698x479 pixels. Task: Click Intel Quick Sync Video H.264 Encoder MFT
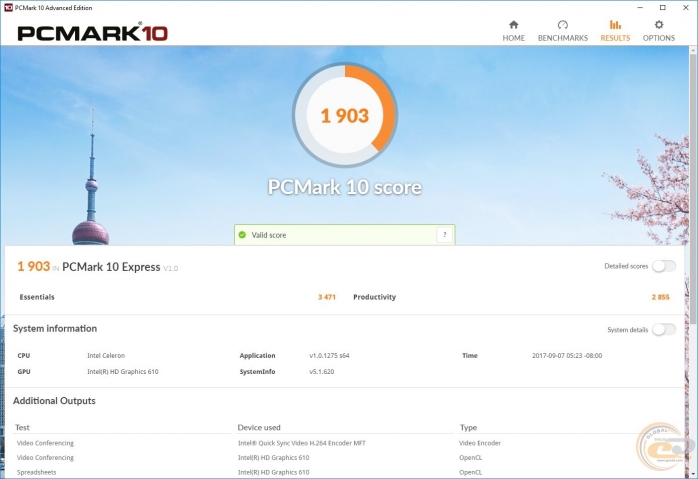click(x=302, y=443)
